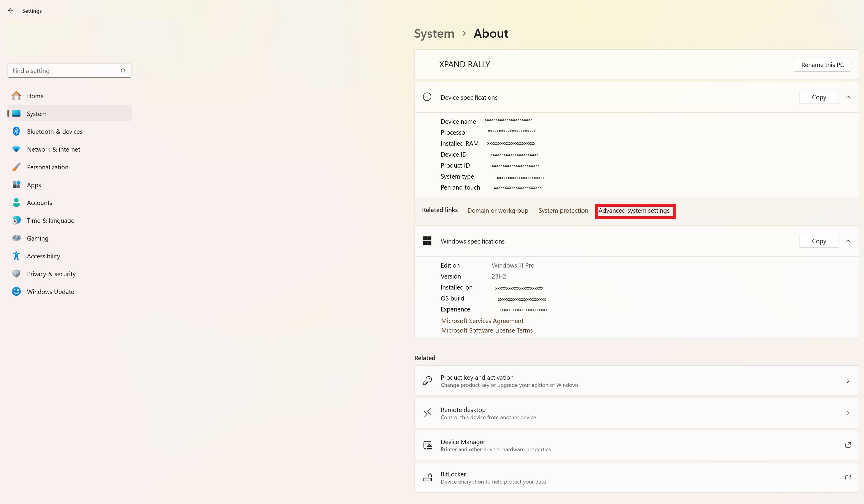Expand Product key and activation

(848, 381)
